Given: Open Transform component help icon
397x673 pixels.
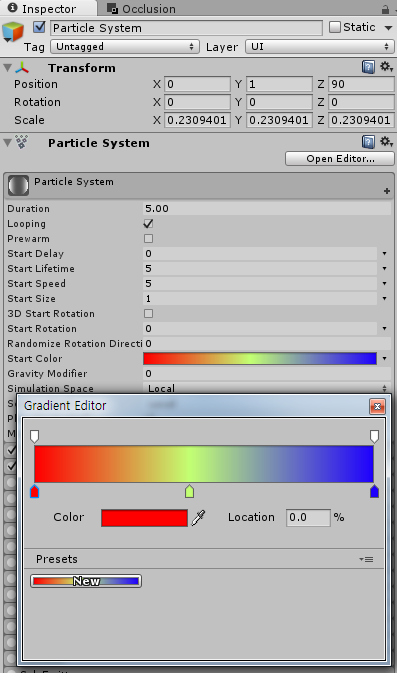Looking at the screenshot, I should point(368,67).
